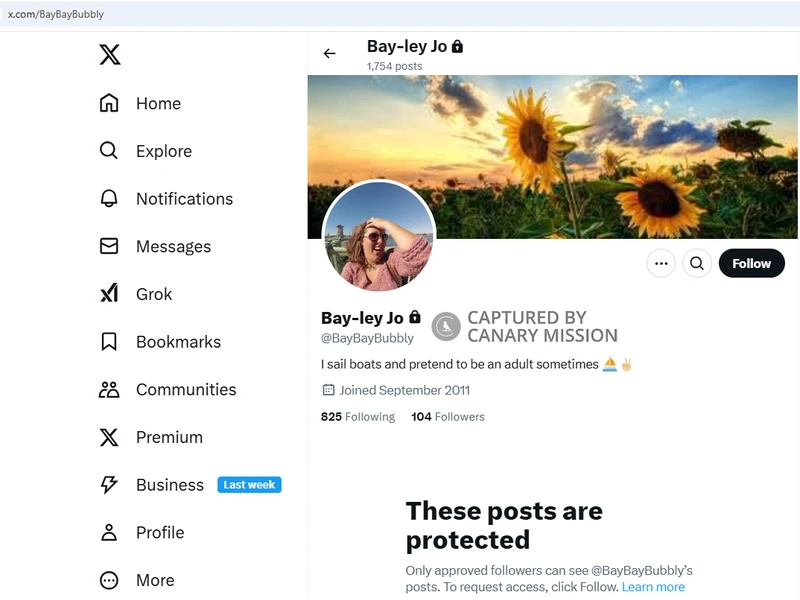
Task: Open the Communities people icon
Action: tap(109, 389)
